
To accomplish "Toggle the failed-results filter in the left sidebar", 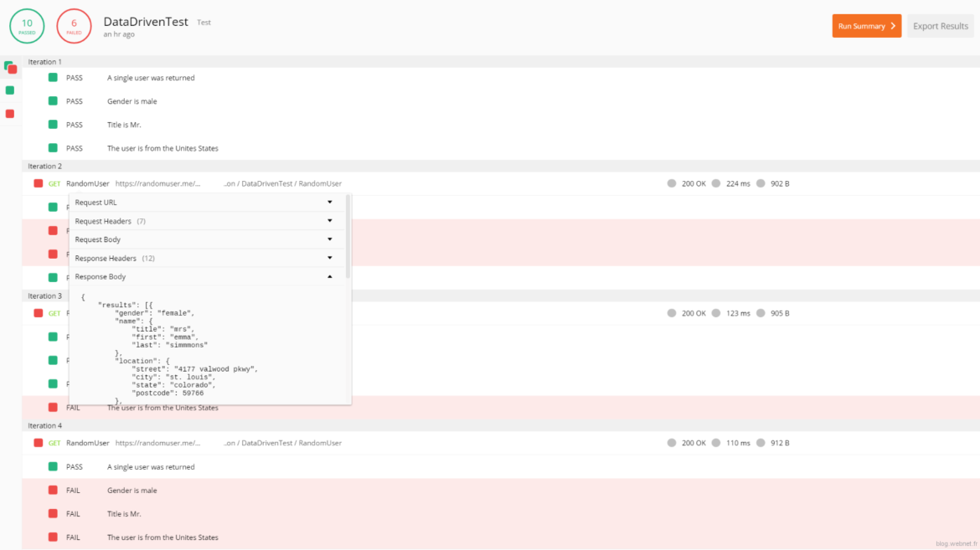I will click(x=9, y=113).
